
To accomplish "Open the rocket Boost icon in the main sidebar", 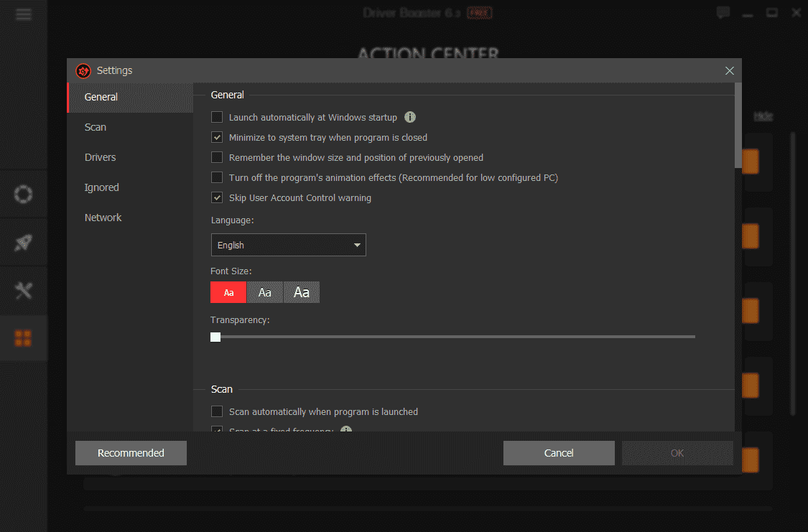I will (23, 242).
